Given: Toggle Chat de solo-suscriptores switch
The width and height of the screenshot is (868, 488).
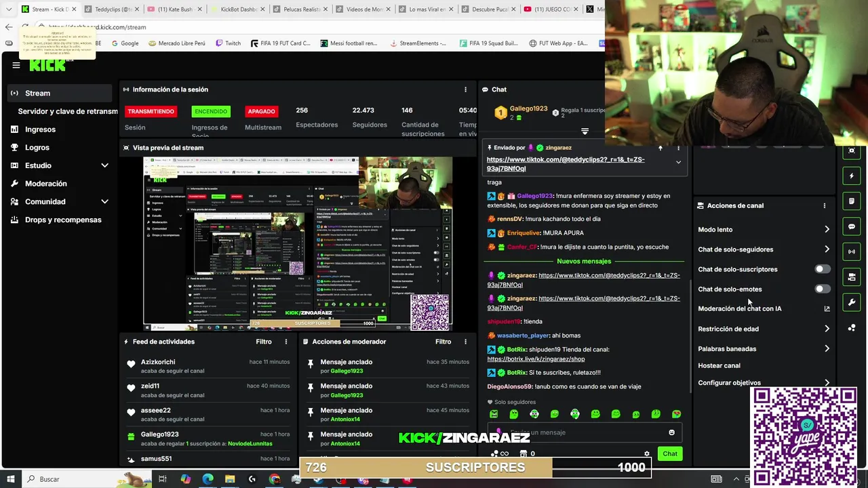Looking at the screenshot, I should click(822, 269).
